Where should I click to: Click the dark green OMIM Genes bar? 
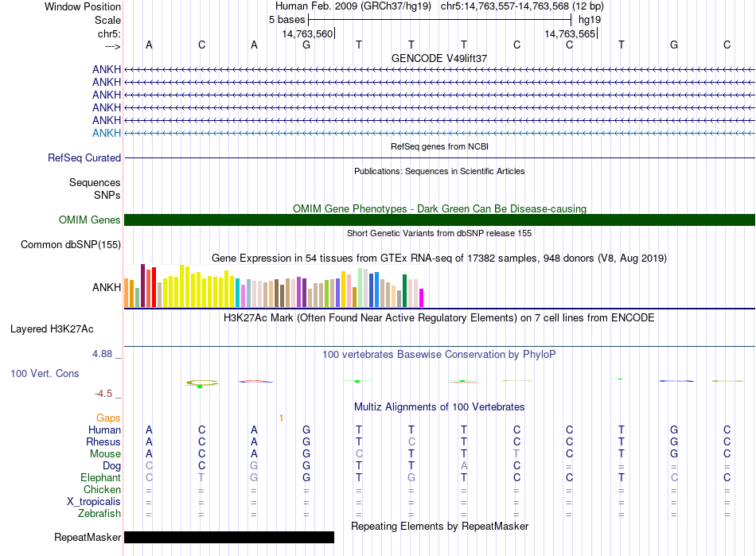pos(439,220)
